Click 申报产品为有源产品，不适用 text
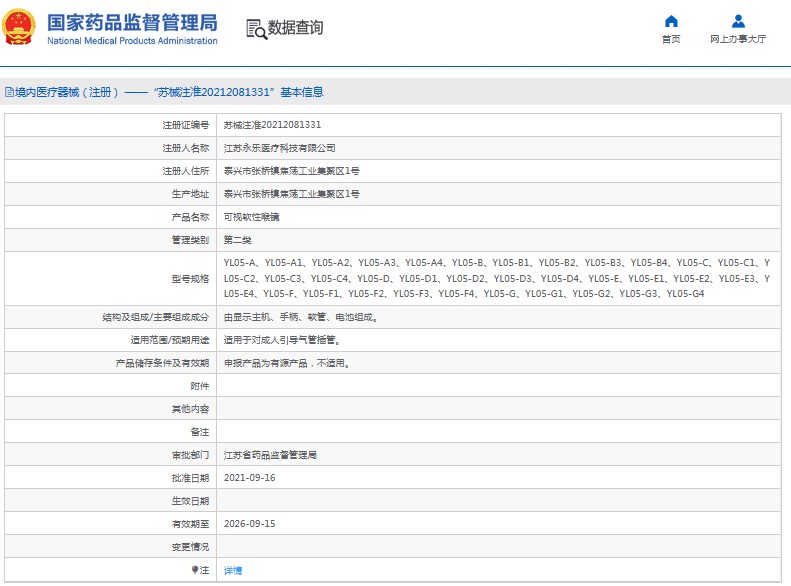 coord(287,363)
